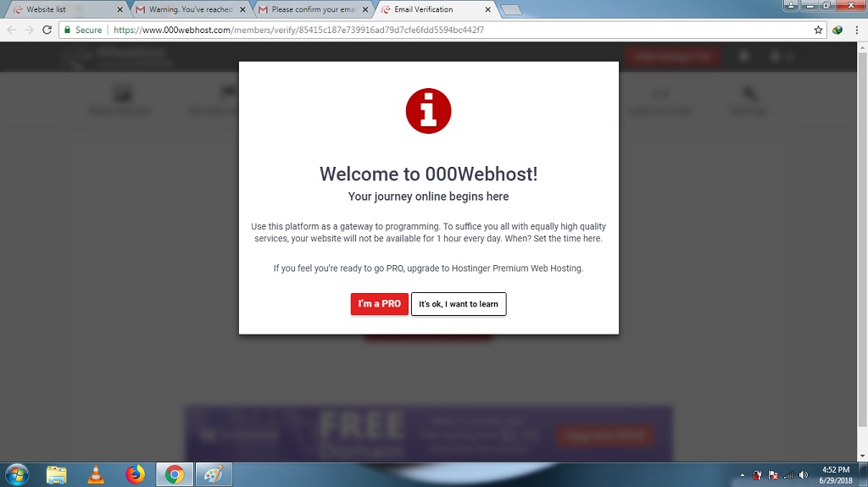Open the Windows Start menu
The image size is (868, 487).
(x=17, y=475)
